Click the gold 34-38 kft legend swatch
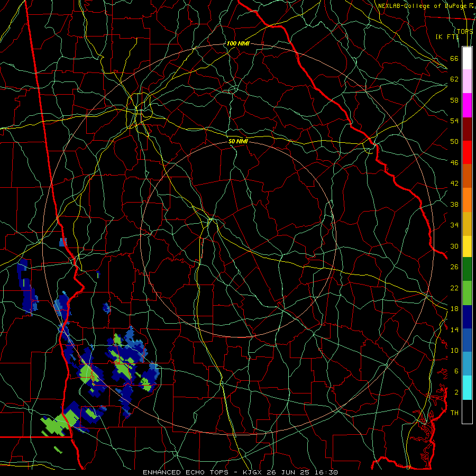The height and width of the screenshot is (476, 476). coord(467,223)
